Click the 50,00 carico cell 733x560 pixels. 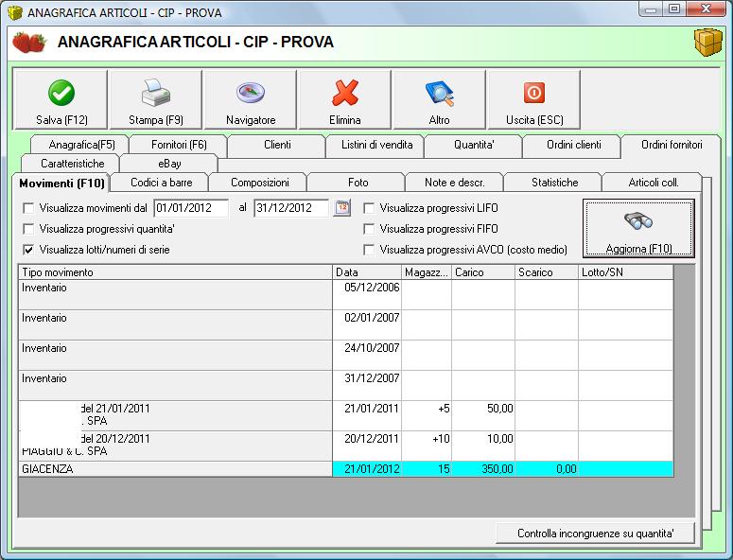483,416
